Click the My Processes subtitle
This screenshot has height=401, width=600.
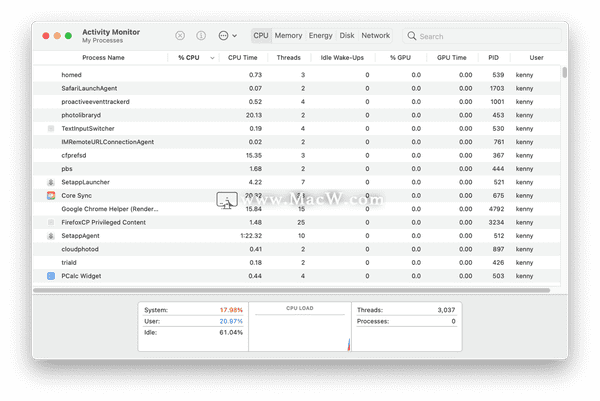click(x=103, y=41)
